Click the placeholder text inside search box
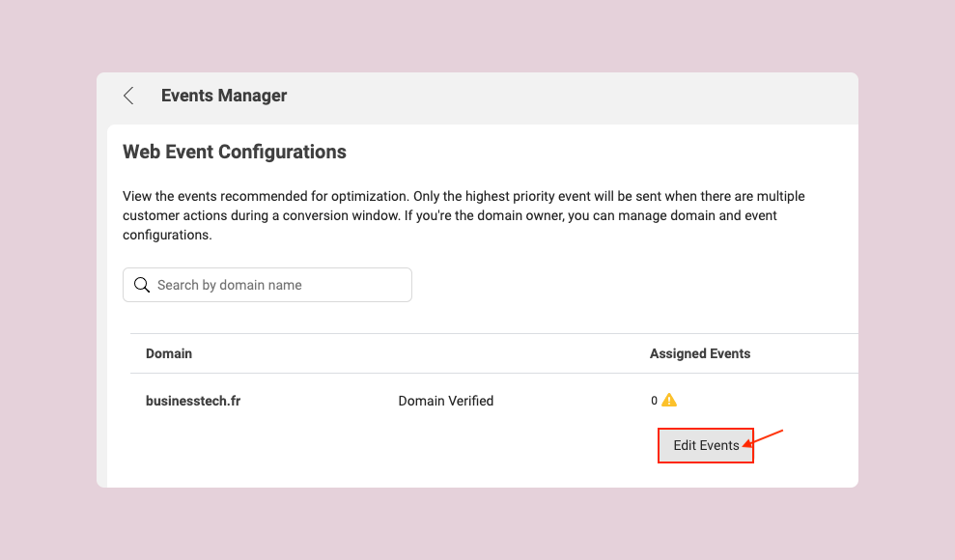The height and width of the screenshot is (560, 955). tap(230, 285)
